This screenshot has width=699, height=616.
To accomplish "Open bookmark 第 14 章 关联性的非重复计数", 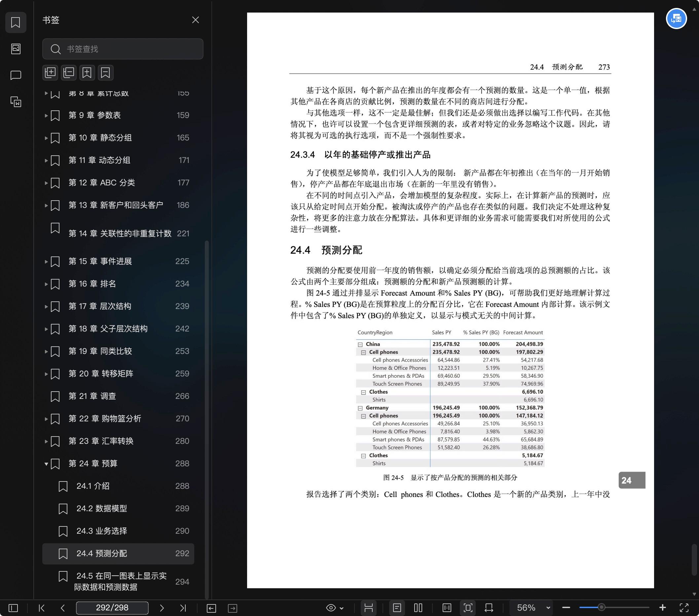I will pyautogui.click(x=118, y=234).
